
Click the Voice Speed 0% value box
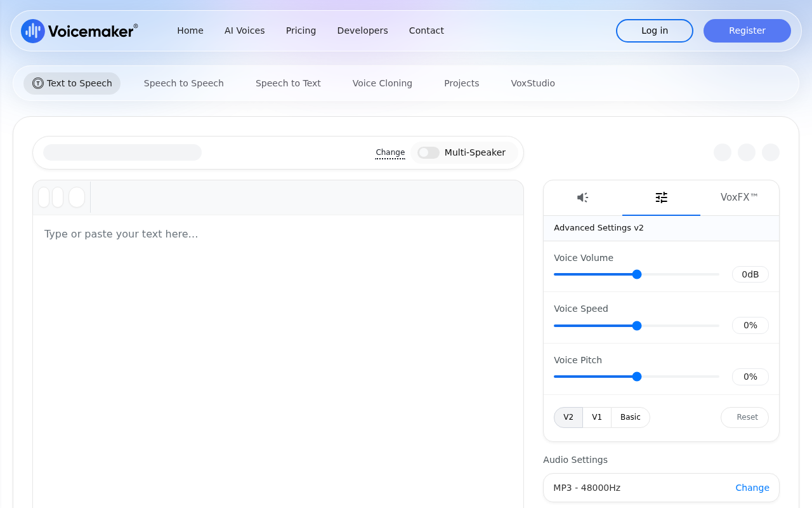tap(750, 325)
